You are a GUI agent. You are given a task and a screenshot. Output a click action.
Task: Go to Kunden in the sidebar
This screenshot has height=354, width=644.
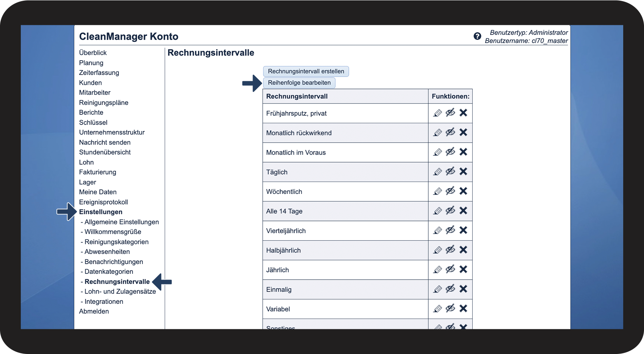coord(90,83)
